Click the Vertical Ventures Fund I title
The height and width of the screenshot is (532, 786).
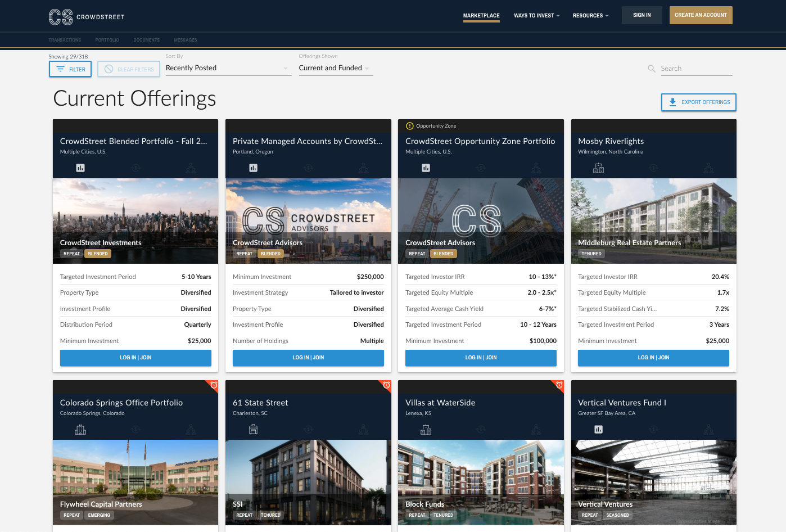coord(622,403)
